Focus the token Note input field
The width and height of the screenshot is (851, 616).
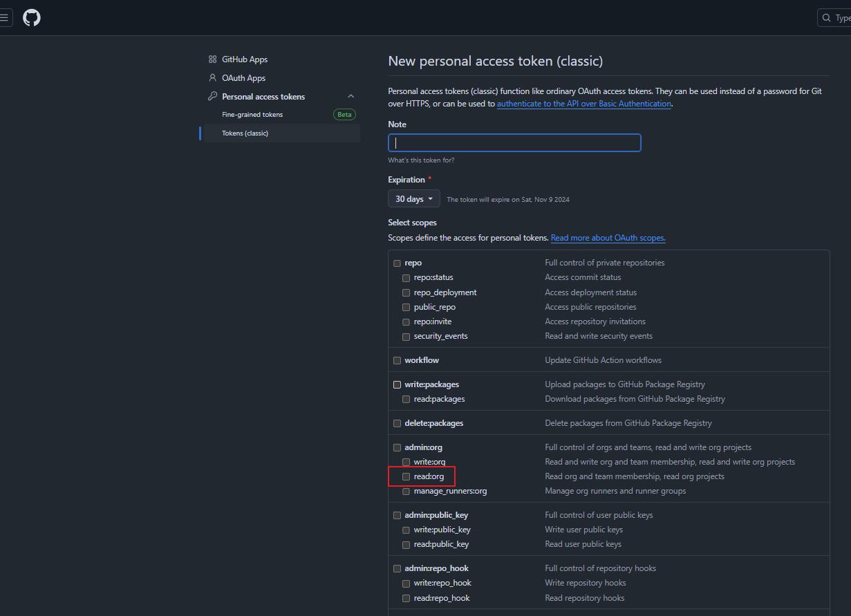point(514,143)
